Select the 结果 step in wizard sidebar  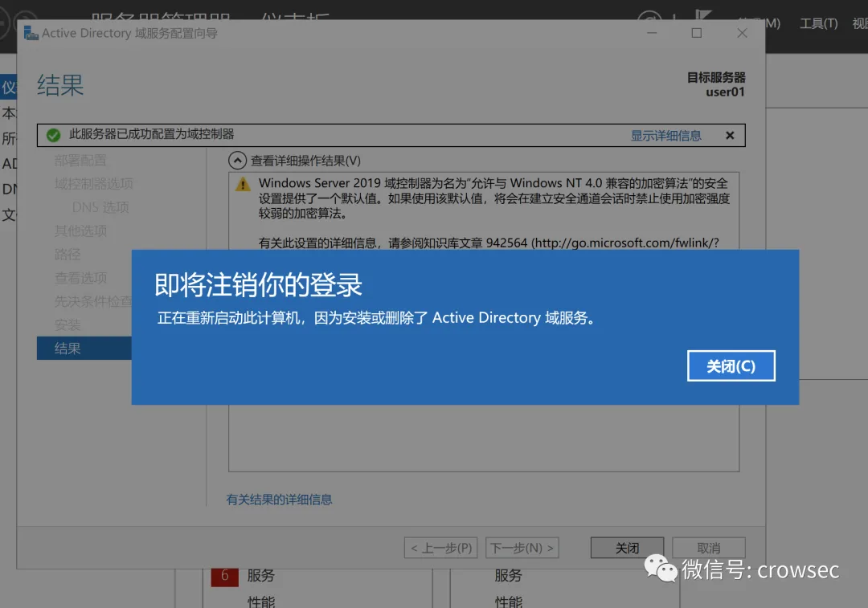coord(84,348)
